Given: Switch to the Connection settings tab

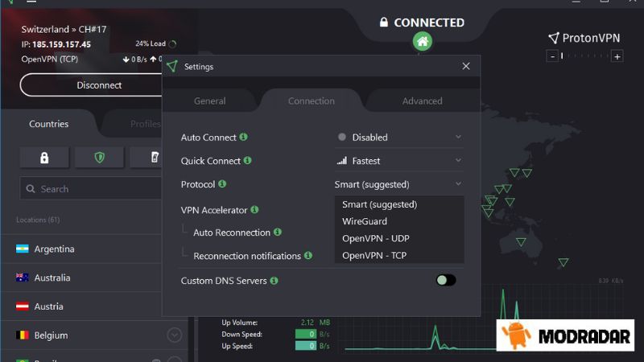Looking at the screenshot, I should (x=312, y=101).
